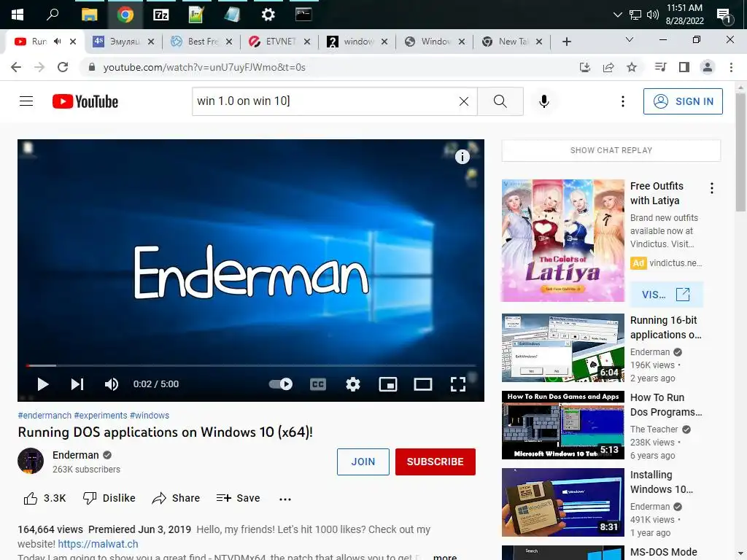Play the Enderman video
Viewport: 747px width, 560px height.
(x=43, y=384)
